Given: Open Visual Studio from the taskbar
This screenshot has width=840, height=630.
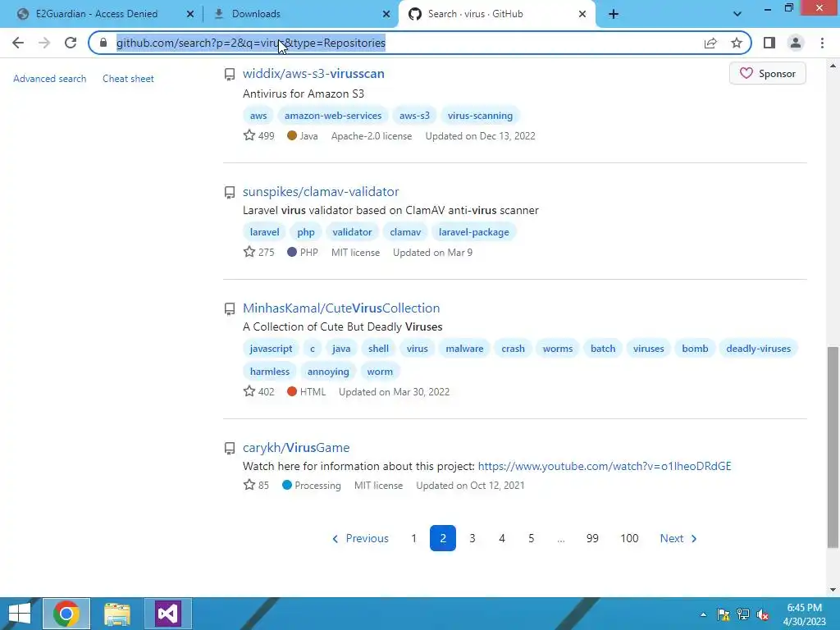Looking at the screenshot, I should tap(168, 614).
